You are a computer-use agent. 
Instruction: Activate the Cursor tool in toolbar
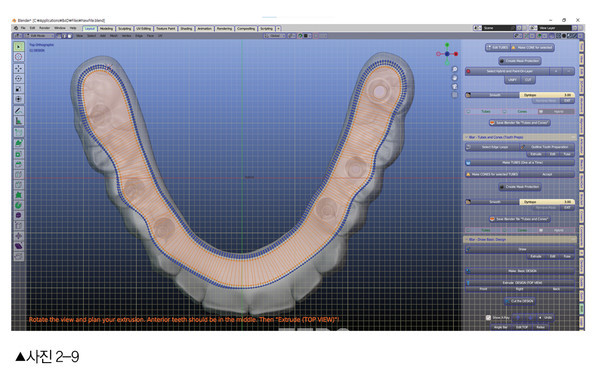(18, 57)
